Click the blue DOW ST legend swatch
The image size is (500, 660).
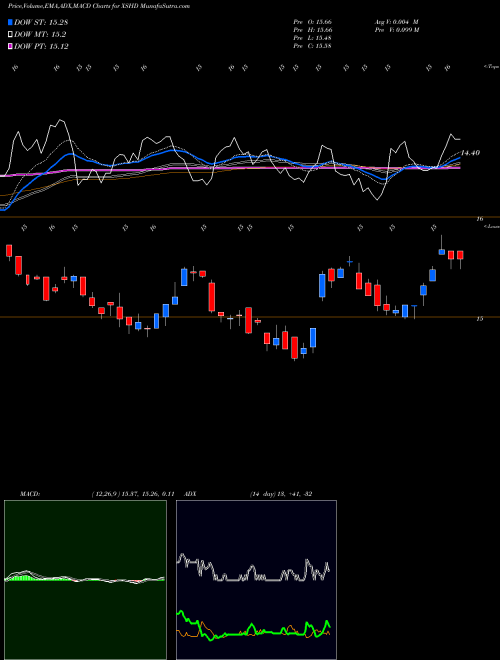click(11, 22)
